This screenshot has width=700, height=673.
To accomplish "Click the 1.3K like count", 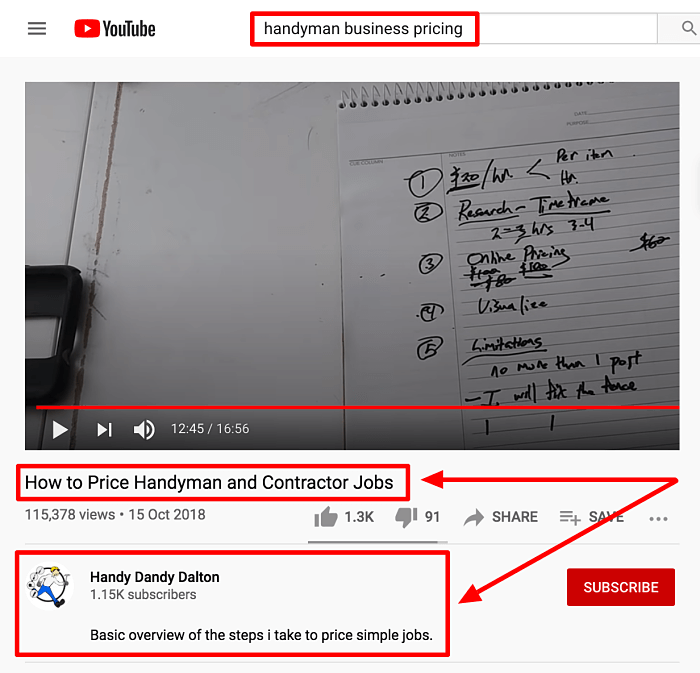I will pyautogui.click(x=358, y=517).
